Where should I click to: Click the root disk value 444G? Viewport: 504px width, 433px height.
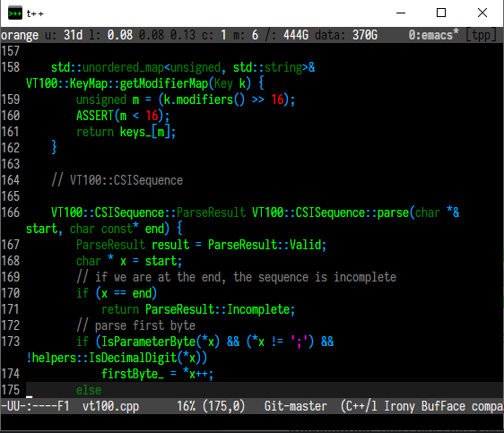point(296,35)
